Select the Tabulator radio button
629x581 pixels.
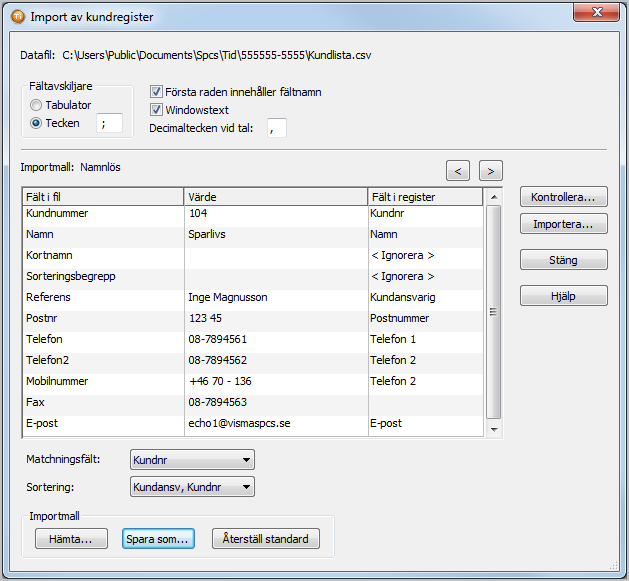[37, 105]
